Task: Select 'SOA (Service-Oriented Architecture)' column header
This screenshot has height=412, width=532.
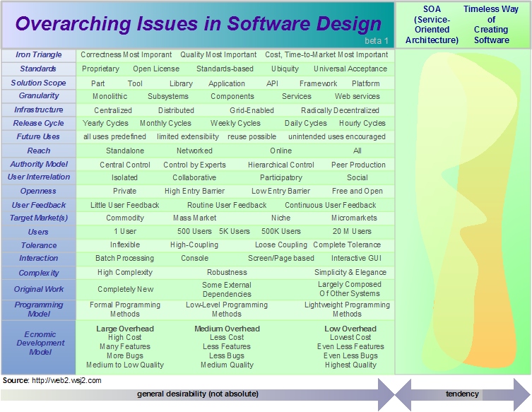Action: [x=432, y=25]
